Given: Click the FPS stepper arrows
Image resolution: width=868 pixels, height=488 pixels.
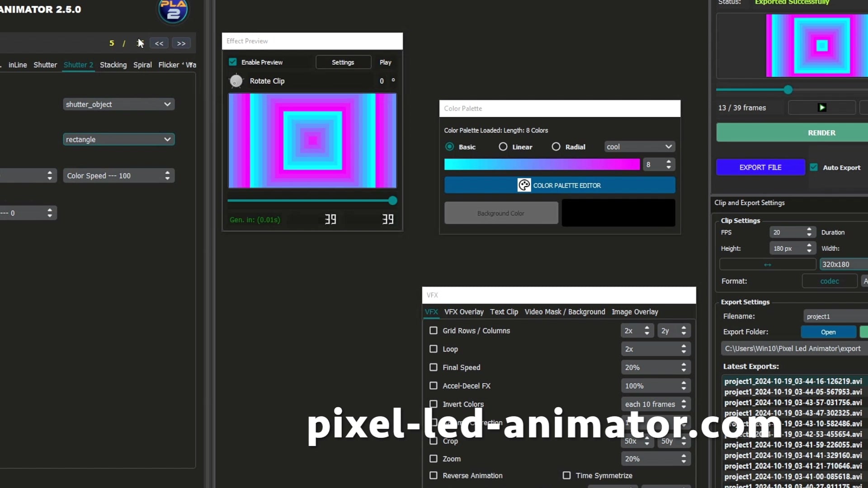Looking at the screenshot, I should click(809, 232).
